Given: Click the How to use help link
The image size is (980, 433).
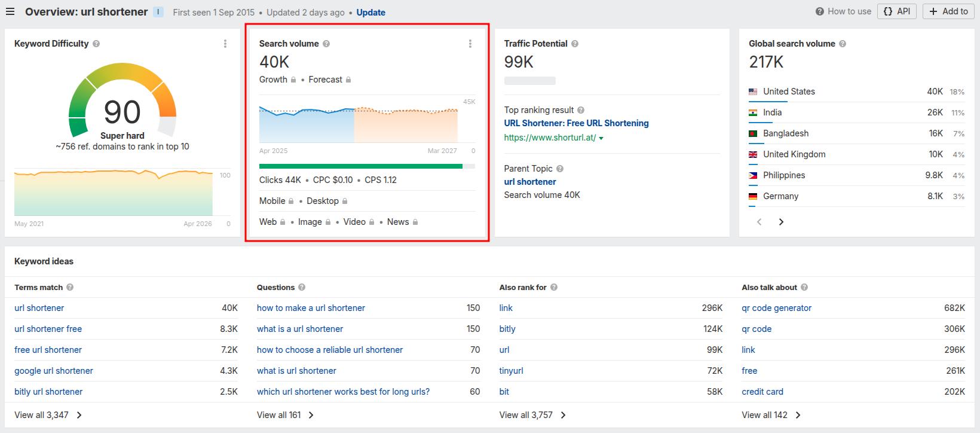Looking at the screenshot, I should click(x=843, y=11).
